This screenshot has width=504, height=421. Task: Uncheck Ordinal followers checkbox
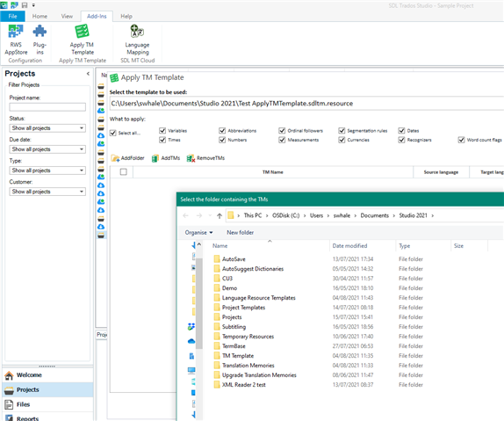[x=282, y=130]
